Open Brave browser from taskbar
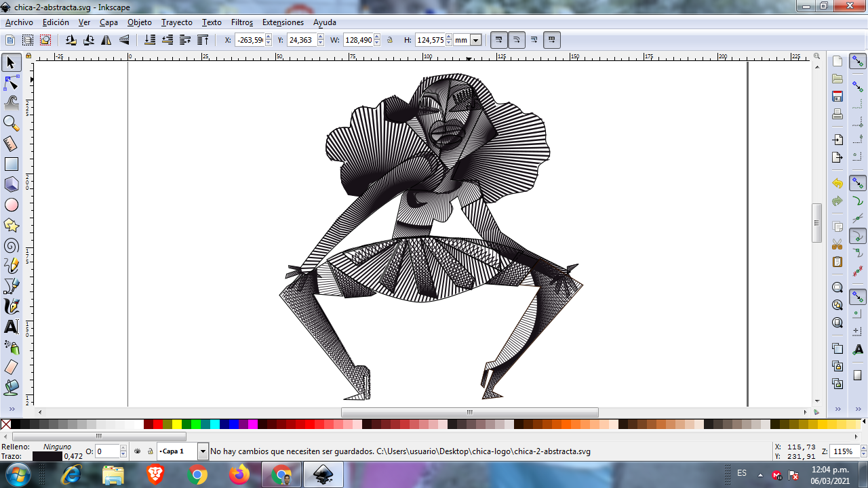Image resolution: width=868 pixels, height=488 pixels. (155, 475)
